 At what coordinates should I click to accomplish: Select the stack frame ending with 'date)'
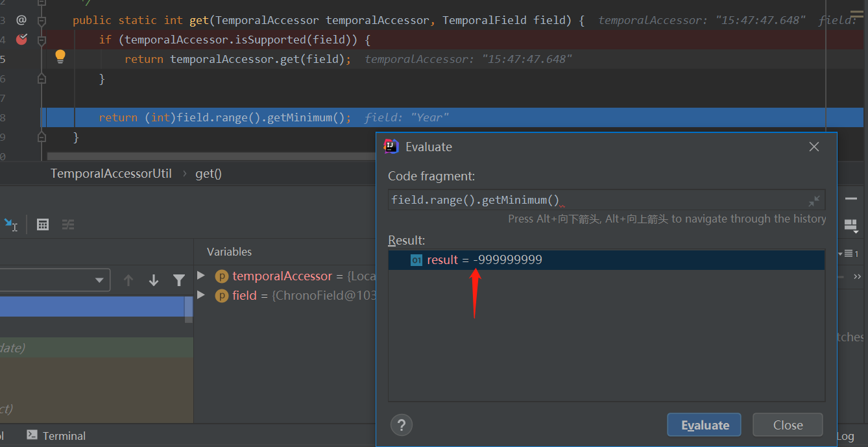point(97,348)
